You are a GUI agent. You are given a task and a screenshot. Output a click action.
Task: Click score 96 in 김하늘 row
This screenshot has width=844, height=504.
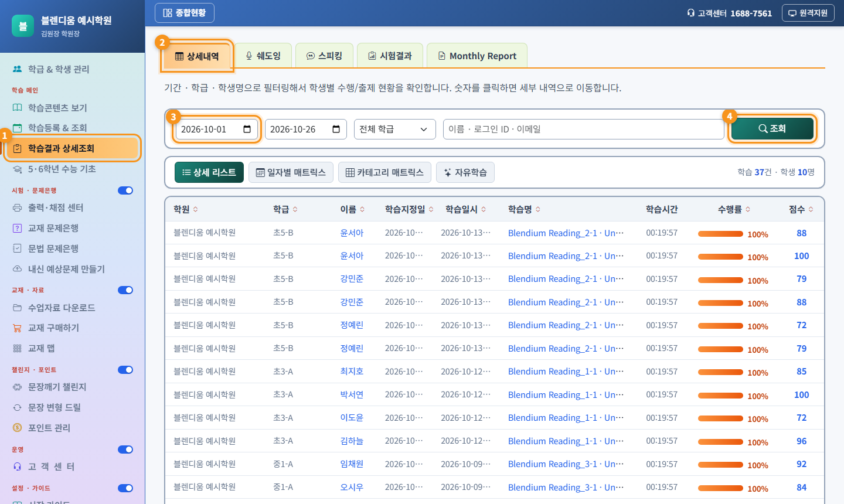click(x=801, y=441)
